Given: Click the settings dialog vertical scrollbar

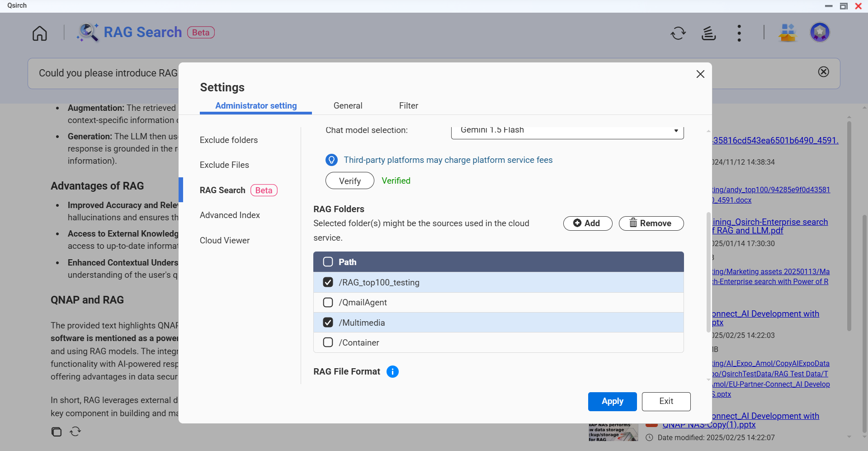Looking at the screenshot, I should (708, 272).
